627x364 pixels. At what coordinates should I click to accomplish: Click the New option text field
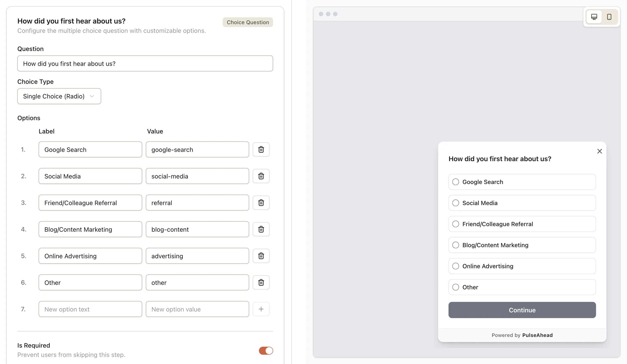[90, 309]
